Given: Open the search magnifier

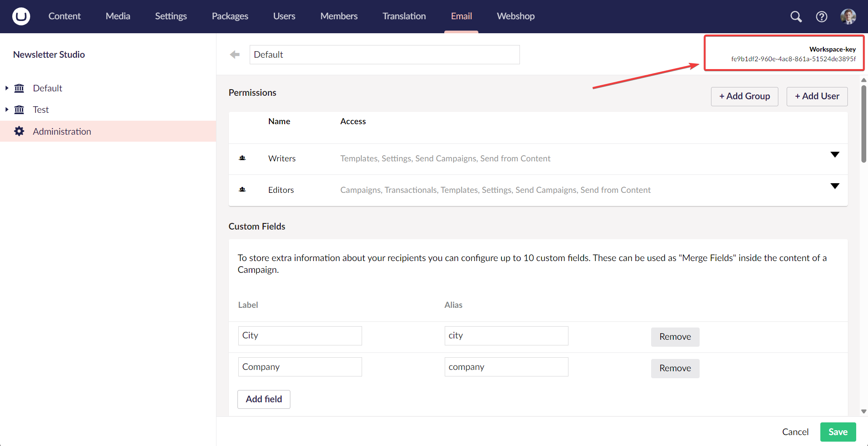Looking at the screenshot, I should pos(796,16).
